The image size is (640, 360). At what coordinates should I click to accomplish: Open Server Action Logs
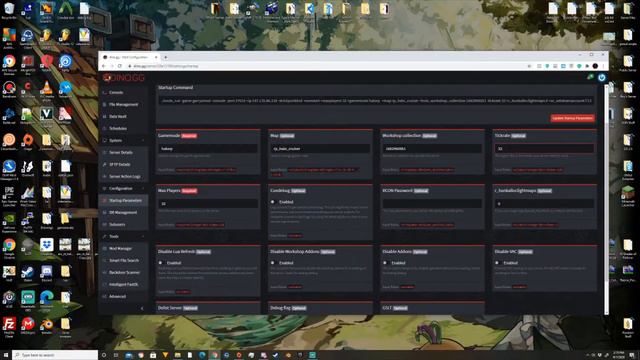coord(124,176)
